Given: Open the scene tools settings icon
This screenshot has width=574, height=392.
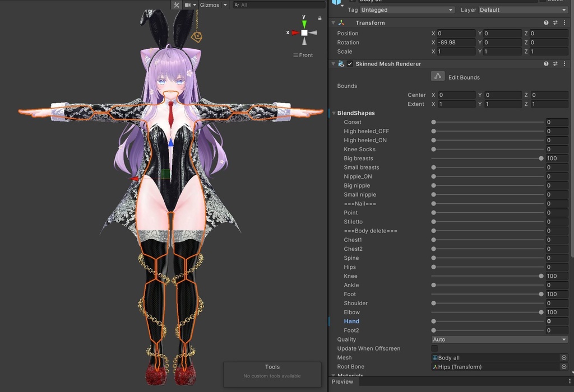Looking at the screenshot, I should tap(176, 5).
